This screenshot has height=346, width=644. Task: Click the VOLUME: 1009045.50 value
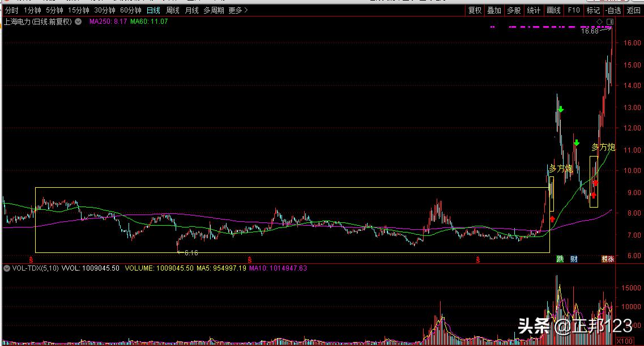click(159, 268)
